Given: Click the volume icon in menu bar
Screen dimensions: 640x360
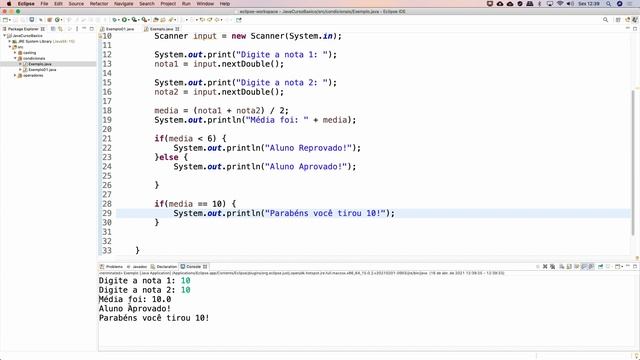Looking at the screenshot, I should [570, 4].
